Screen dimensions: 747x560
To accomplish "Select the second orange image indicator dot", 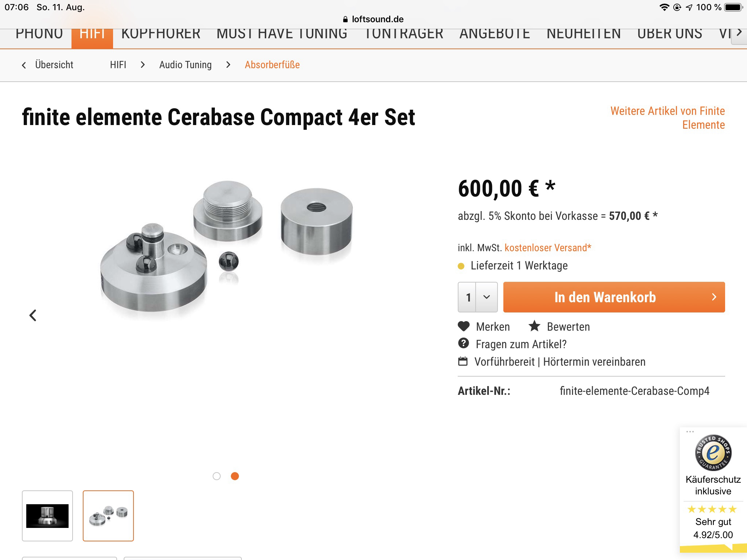I will (235, 476).
